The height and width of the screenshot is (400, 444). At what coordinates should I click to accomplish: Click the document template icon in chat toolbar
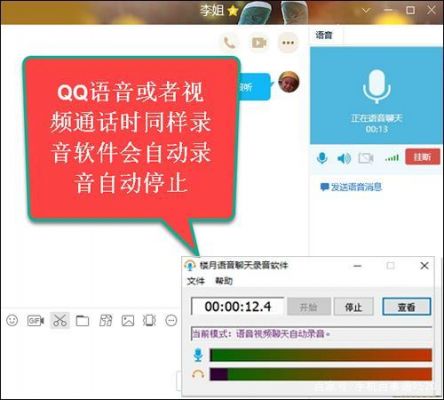point(105,320)
